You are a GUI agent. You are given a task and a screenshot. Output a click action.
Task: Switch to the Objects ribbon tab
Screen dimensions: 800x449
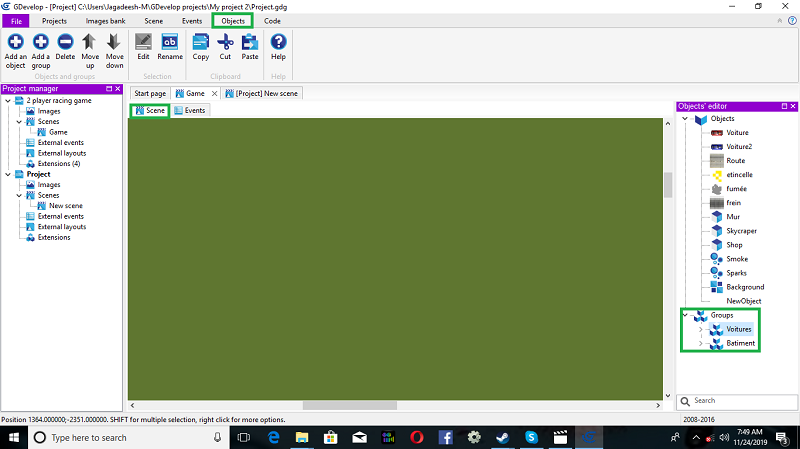pyautogui.click(x=233, y=21)
